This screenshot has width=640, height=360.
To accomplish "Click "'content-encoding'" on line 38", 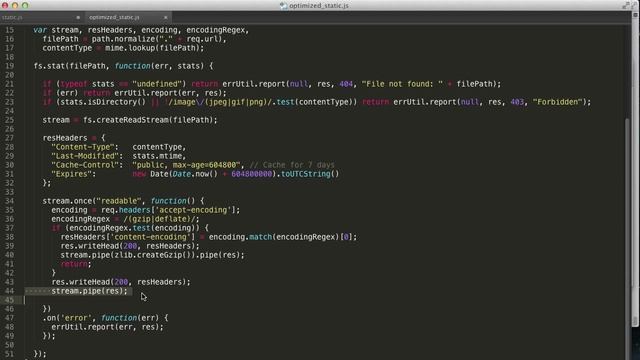I will point(151,237).
